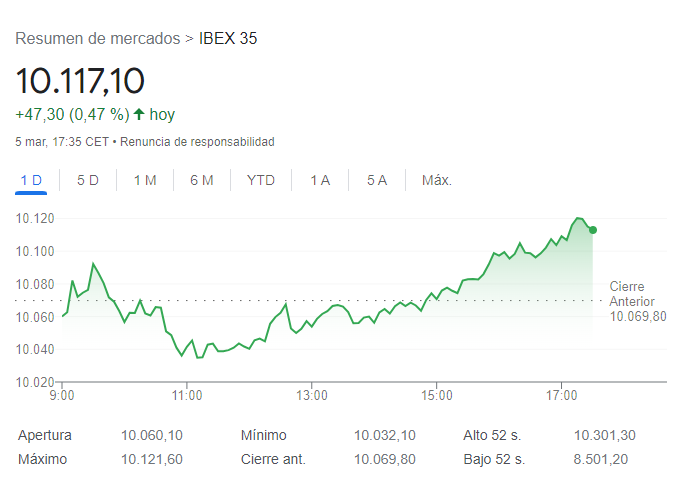This screenshot has width=694, height=478.
Task: Click the 10.117,10 current price value
Action: point(80,80)
